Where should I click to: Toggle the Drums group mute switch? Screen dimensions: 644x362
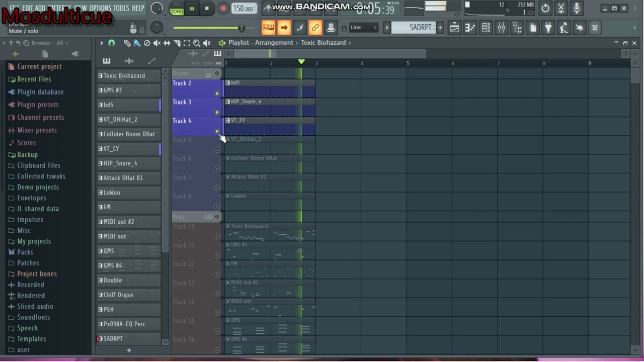217,73
